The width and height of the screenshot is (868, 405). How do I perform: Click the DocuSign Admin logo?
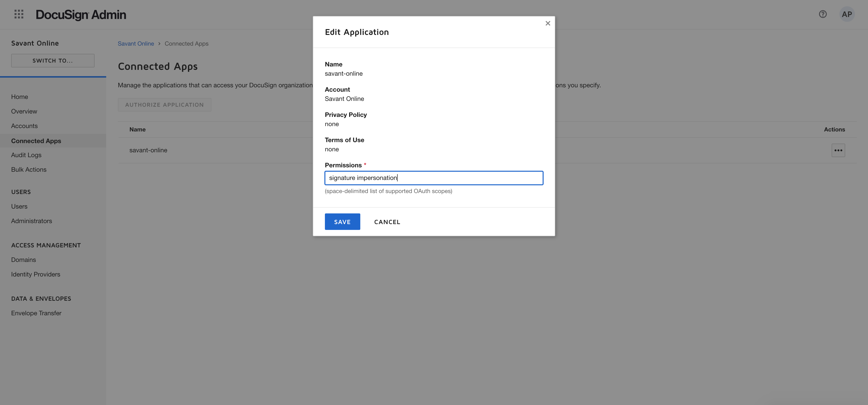[x=81, y=15]
